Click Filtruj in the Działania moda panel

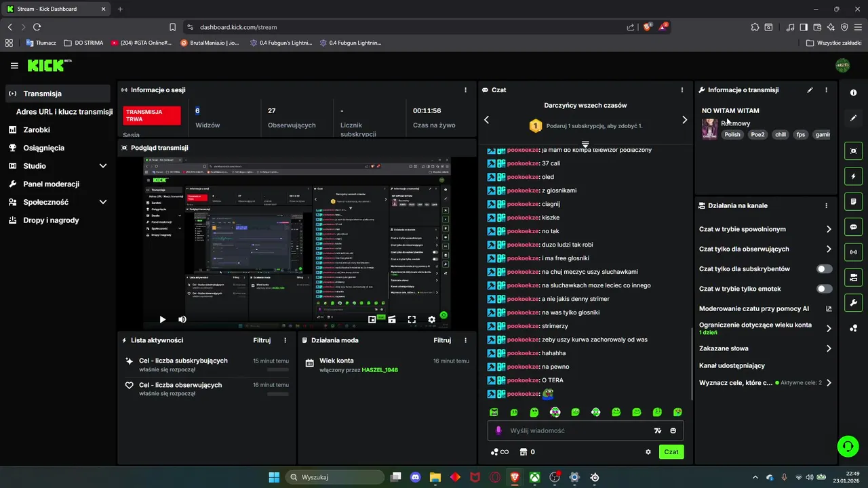pos(442,340)
